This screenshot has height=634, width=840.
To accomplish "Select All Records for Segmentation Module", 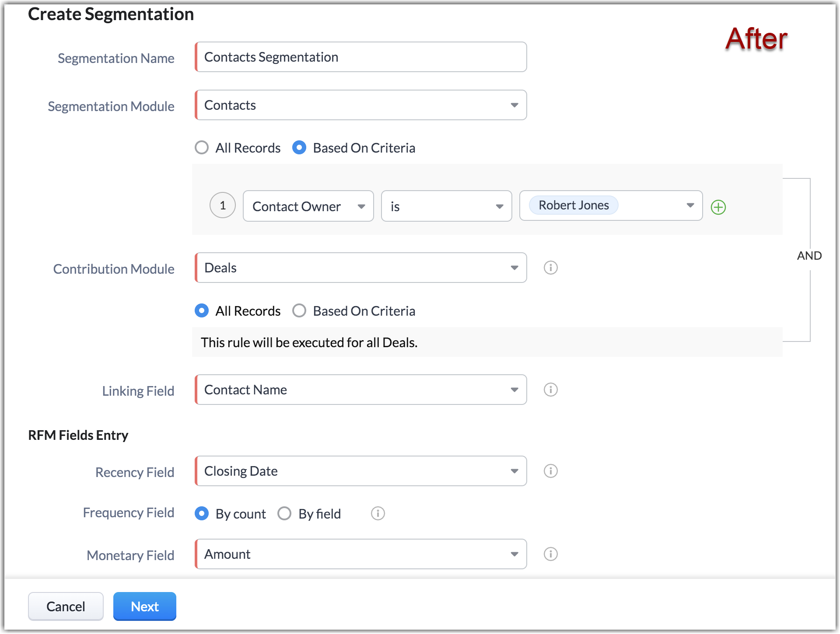I will (x=202, y=148).
